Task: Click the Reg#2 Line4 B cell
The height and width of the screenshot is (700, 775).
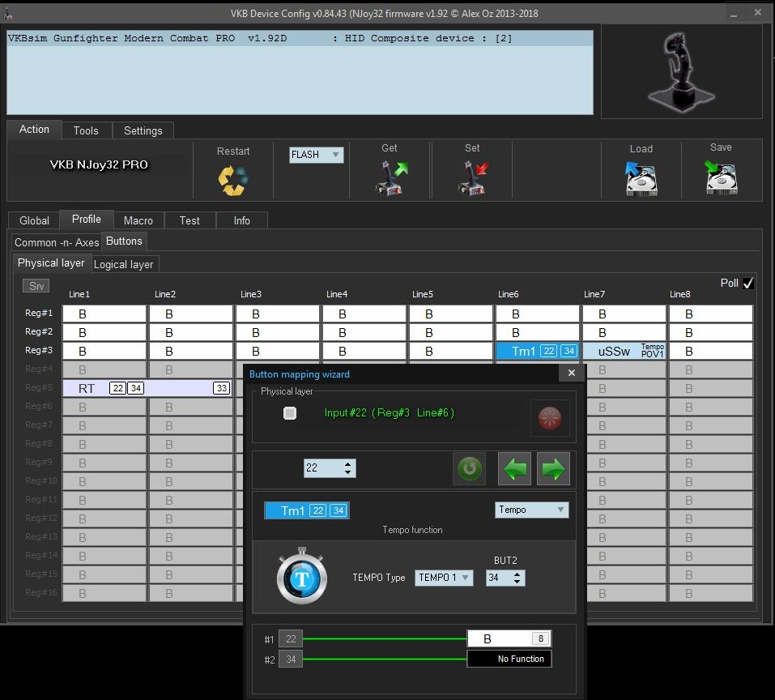Action: pos(364,333)
